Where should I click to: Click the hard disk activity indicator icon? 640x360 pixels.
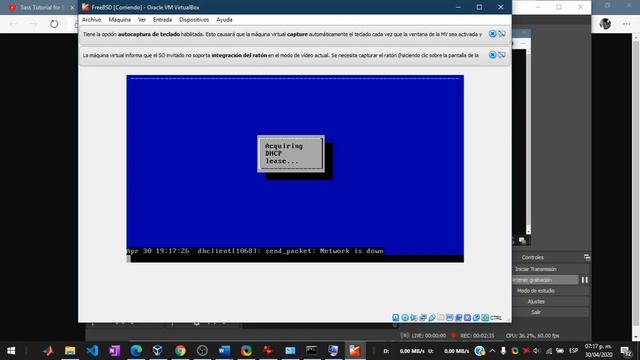[396, 318]
